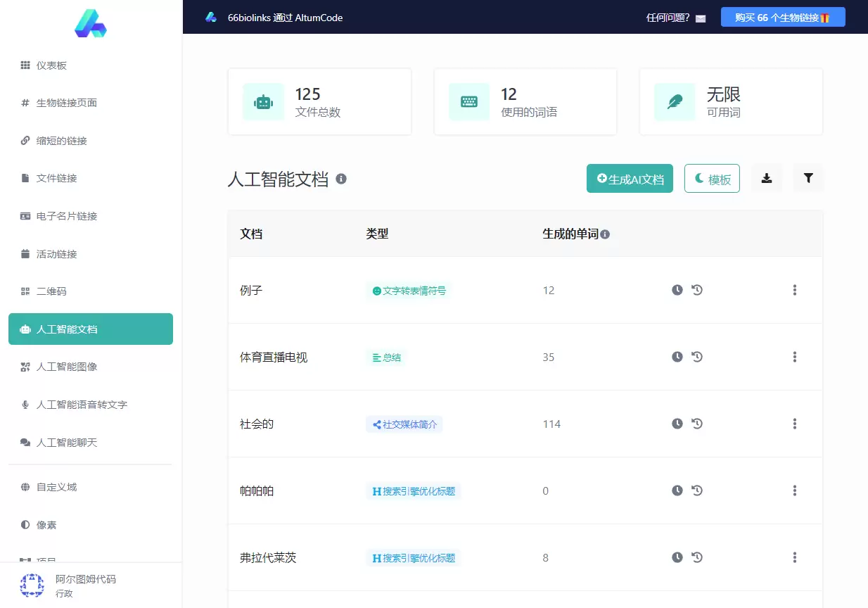Viewport: 868px width, 608px height.
Task: Open three-dot menu for 例子 row
Action: (795, 290)
